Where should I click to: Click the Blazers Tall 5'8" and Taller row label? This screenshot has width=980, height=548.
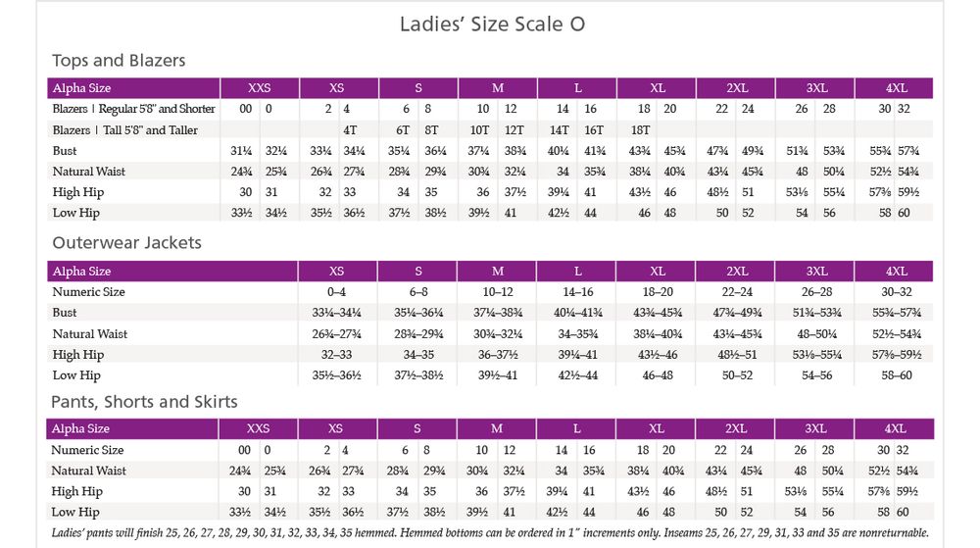pos(125,130)
